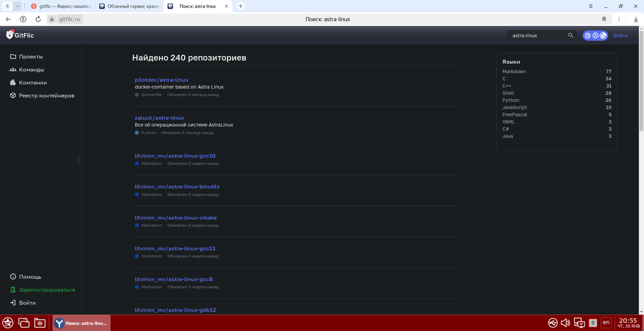Screen dimensions: 644x331
Task: Open litvinov_mv/astra-linux-gcc10 repository
Action: point(175,156)
